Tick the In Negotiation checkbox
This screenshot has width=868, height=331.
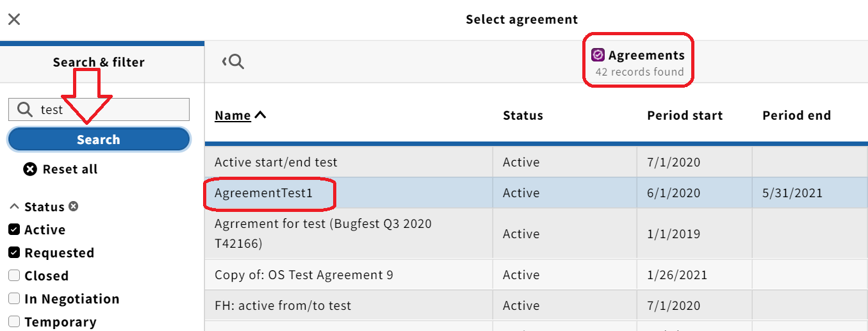point(14,298)
